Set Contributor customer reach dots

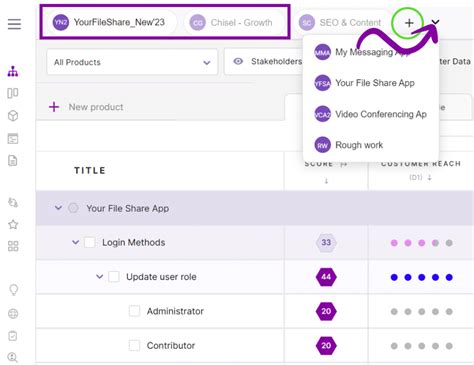point(421,346)
